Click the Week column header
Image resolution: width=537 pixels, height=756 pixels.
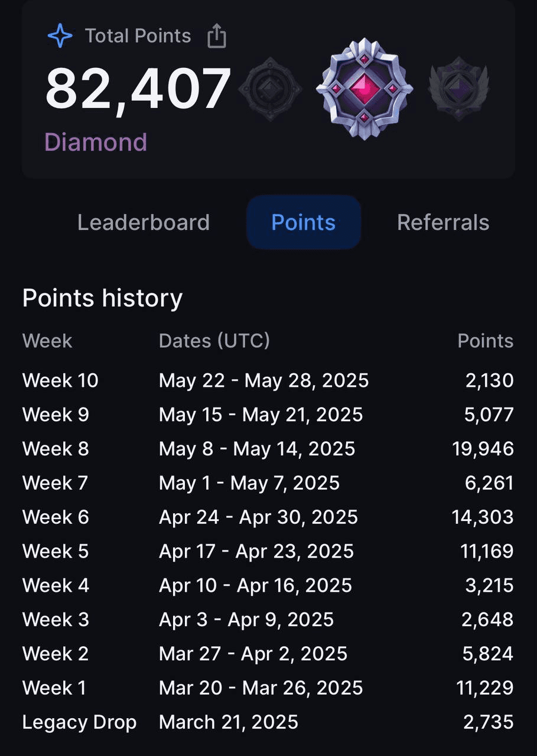[47, 341]
